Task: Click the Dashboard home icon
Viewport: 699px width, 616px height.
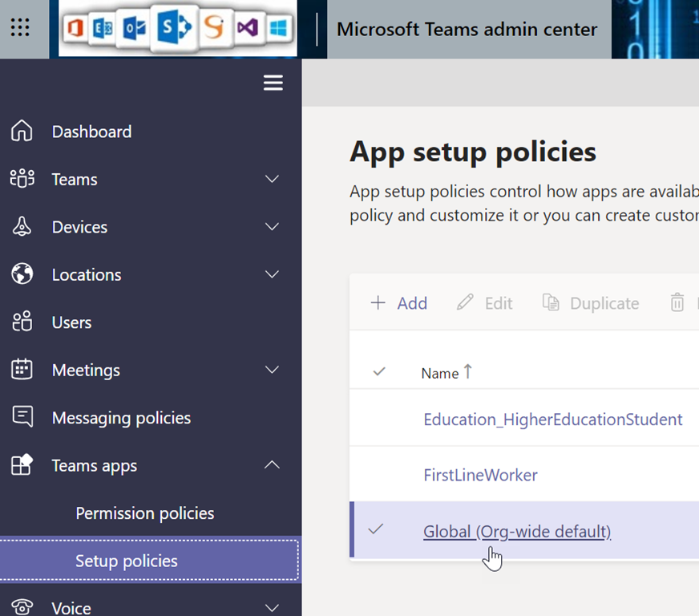Action: tap(22, 132)
